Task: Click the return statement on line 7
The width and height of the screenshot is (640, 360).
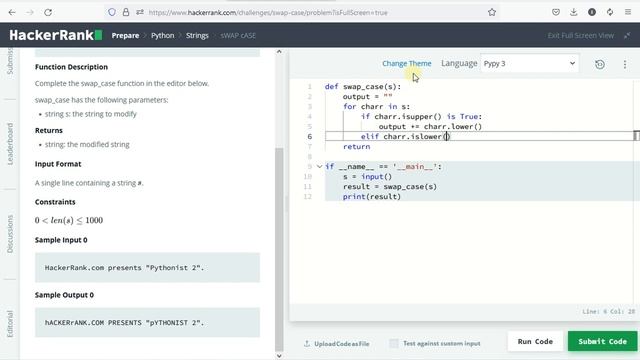Action: pos(356,147)
